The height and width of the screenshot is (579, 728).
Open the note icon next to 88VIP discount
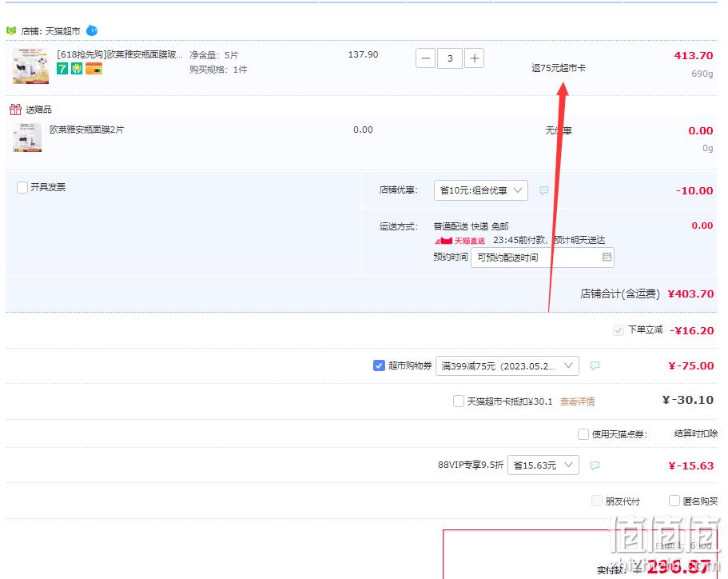(595, 465)
